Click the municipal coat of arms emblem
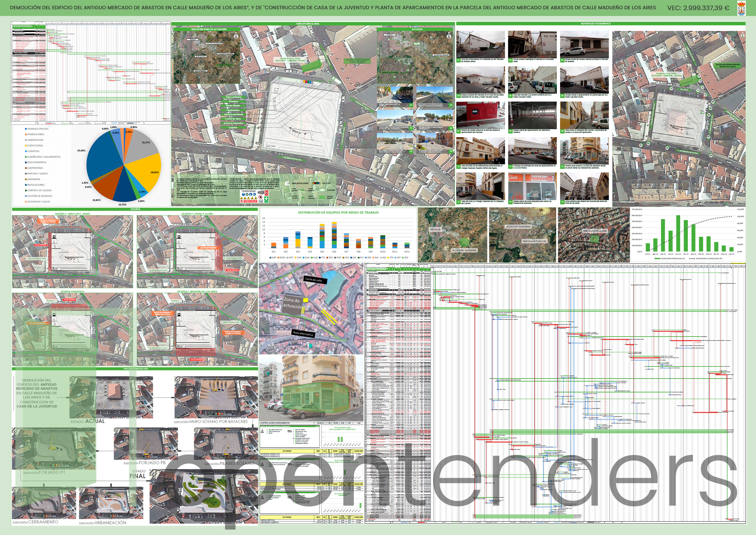The height and width of the screenshot is (535, 756). (741, 8)
